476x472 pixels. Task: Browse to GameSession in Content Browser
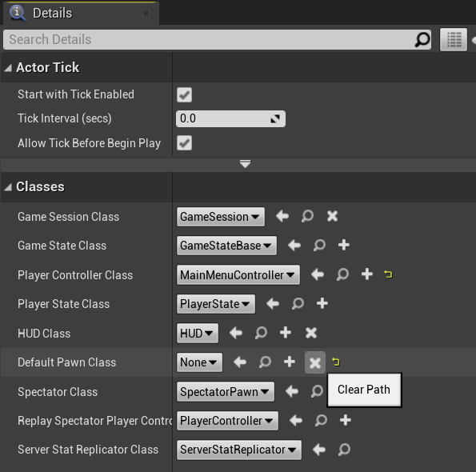pos(307,217)
